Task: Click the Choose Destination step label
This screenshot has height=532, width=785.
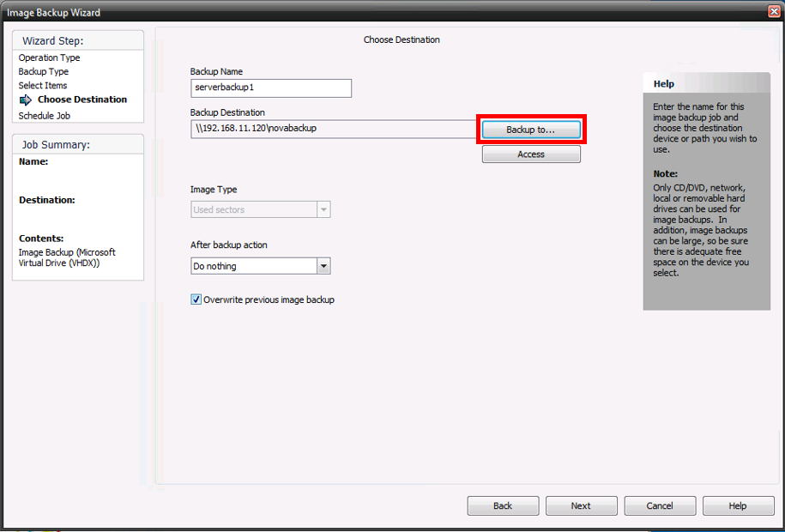Action: [x=82, y=100]
